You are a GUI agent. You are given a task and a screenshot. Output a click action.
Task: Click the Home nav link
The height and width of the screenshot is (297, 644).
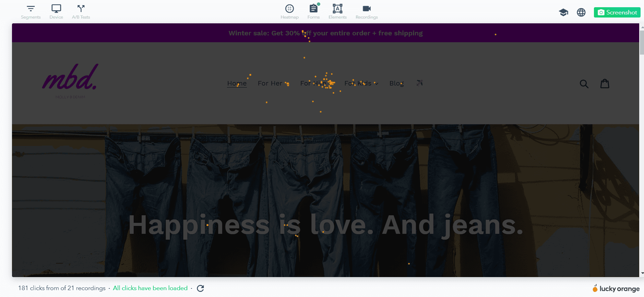click(x=237, y=83)
